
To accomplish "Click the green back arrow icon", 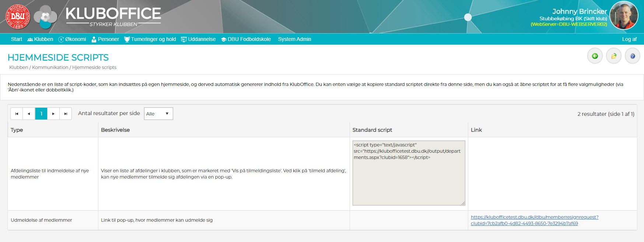I will pyautogui.click(x=595, y=56).
